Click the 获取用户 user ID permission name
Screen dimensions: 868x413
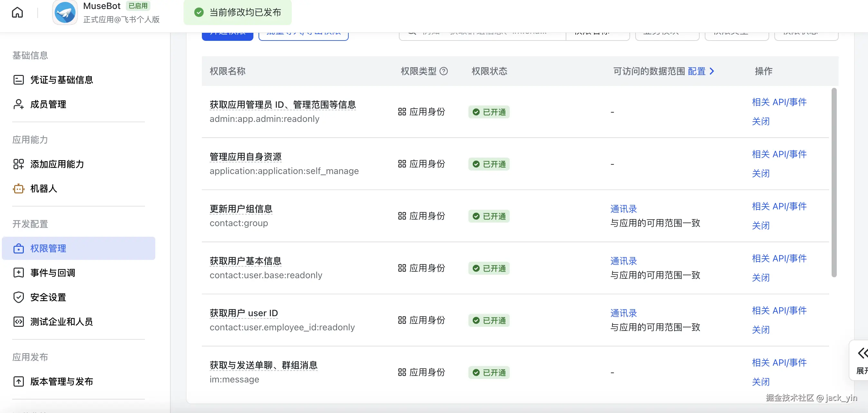244,313
